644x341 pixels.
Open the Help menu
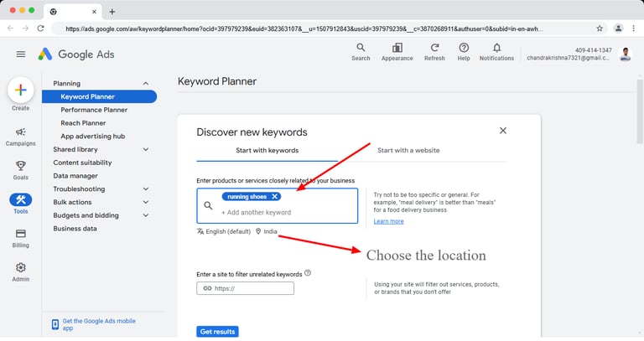(x=464, y=52)
